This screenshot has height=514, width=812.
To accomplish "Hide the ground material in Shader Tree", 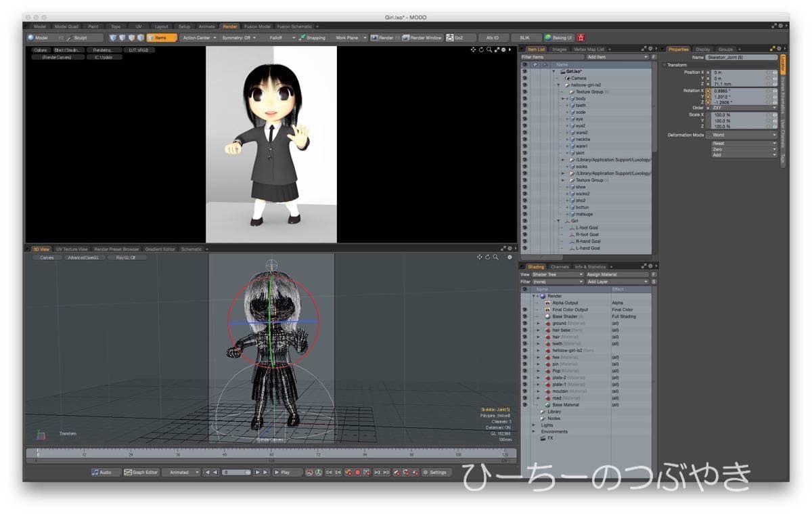I will [524, 324].
